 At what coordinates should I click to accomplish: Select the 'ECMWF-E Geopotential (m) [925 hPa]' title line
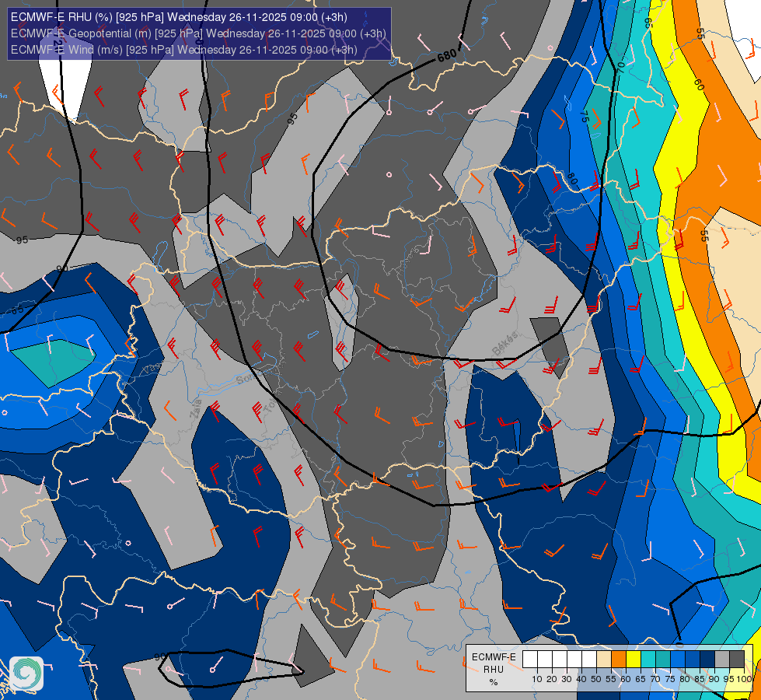click(198, 33)
